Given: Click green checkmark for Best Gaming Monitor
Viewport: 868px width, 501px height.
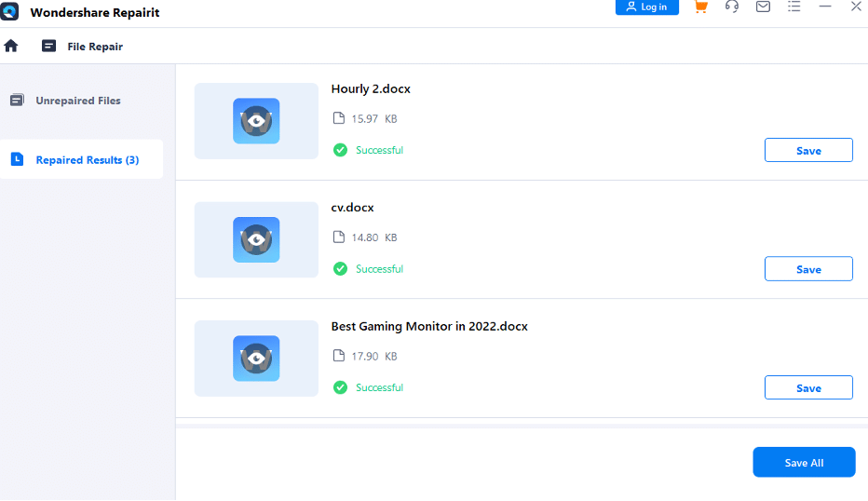Looking at the screenshot, I should tap(341, 387).
